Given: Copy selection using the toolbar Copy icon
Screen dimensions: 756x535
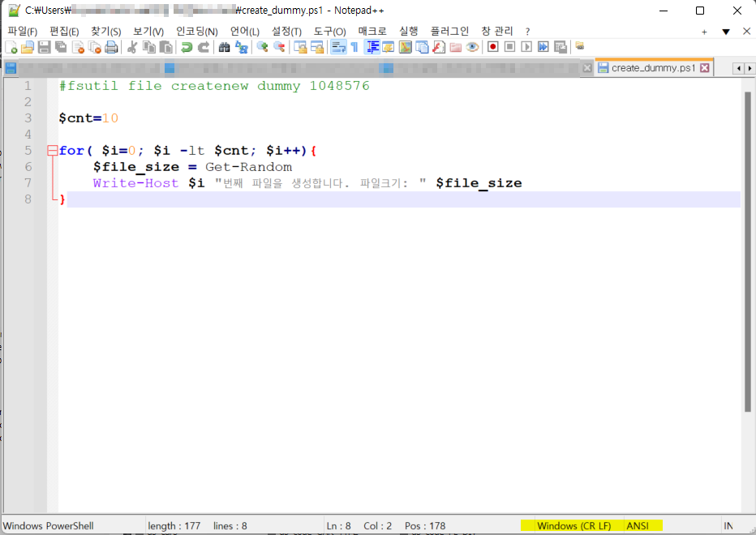Looking at the screenshot, I should coord(149,47).
